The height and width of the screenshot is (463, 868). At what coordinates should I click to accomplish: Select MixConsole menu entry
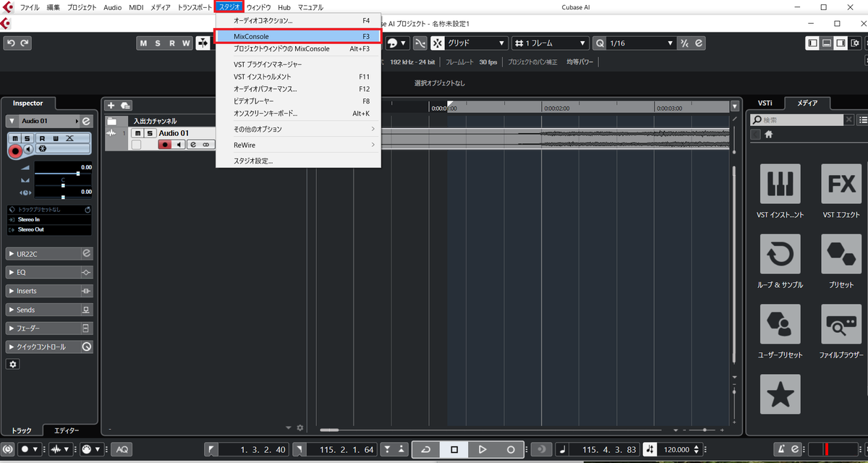coord(298,36)
